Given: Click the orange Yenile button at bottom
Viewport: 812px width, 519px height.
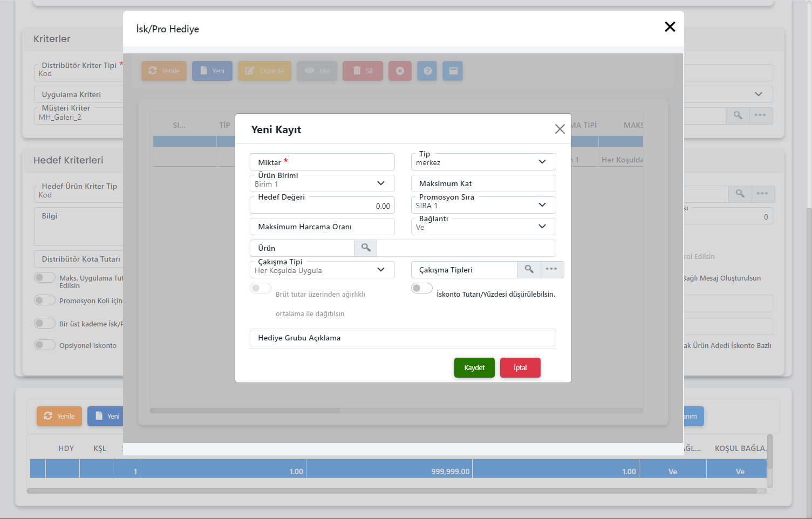Looking at the screenshot, I should point(59,416).
